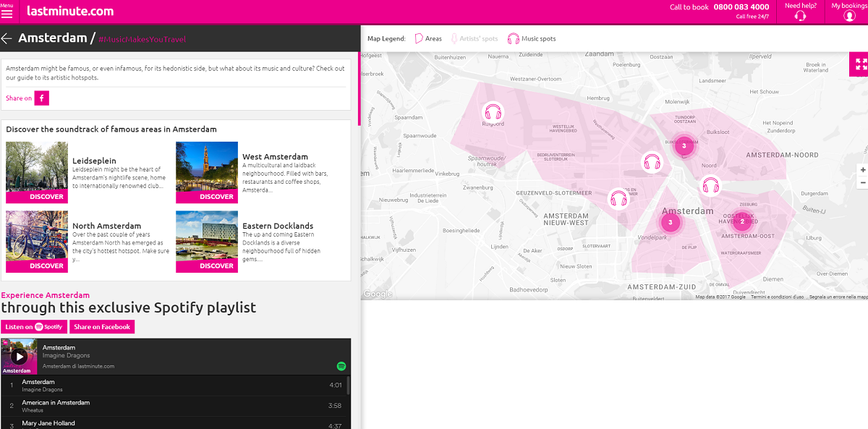Open the cluster marker 3 near Buiksloterham

click(x=684, y=147)
